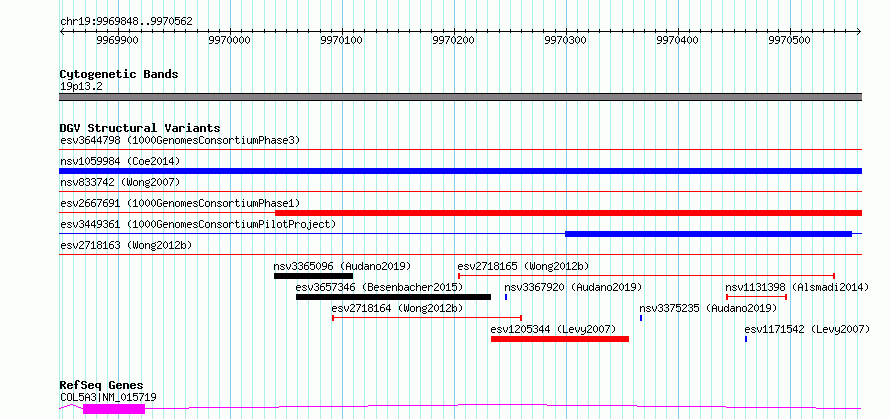Image resolution: width=890 pixels, height=419 pixels.
Task: Select the small blue nsv3367920 marker
Action: (x=506, y=297)
